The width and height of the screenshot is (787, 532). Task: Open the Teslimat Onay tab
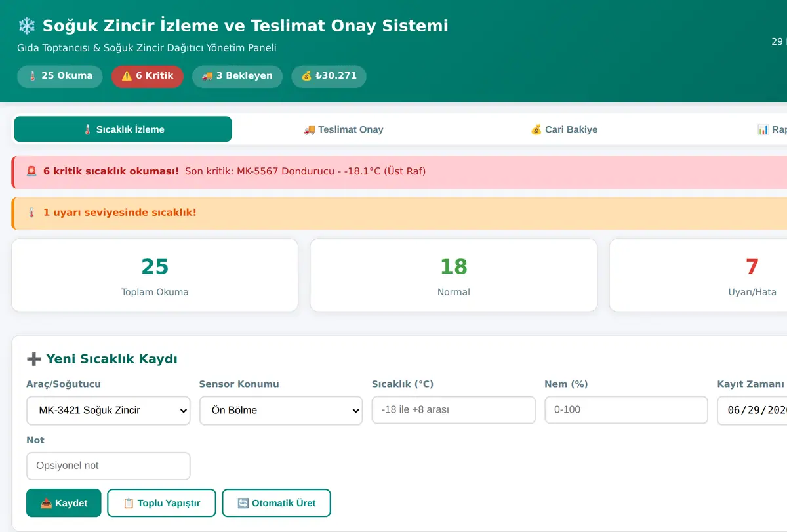click(343, 129)
